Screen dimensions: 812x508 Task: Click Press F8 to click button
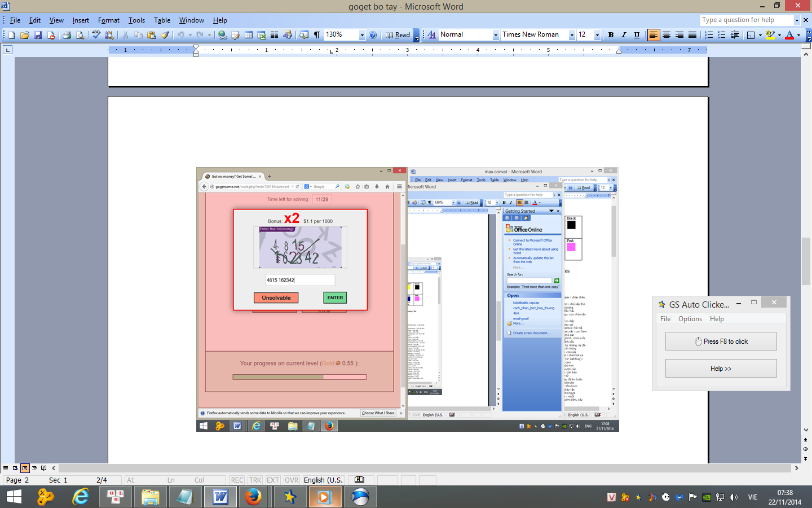[721, 341]
